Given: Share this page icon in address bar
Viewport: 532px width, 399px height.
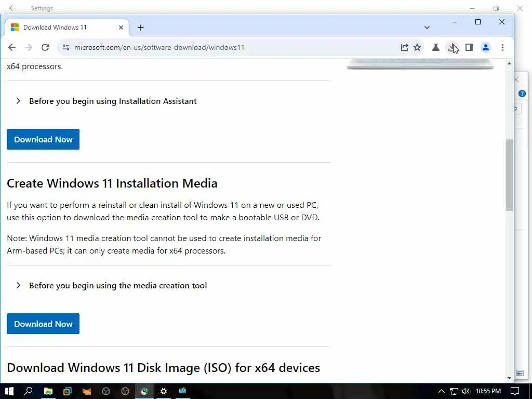Looking at the screenshot, I should (404, 47).
